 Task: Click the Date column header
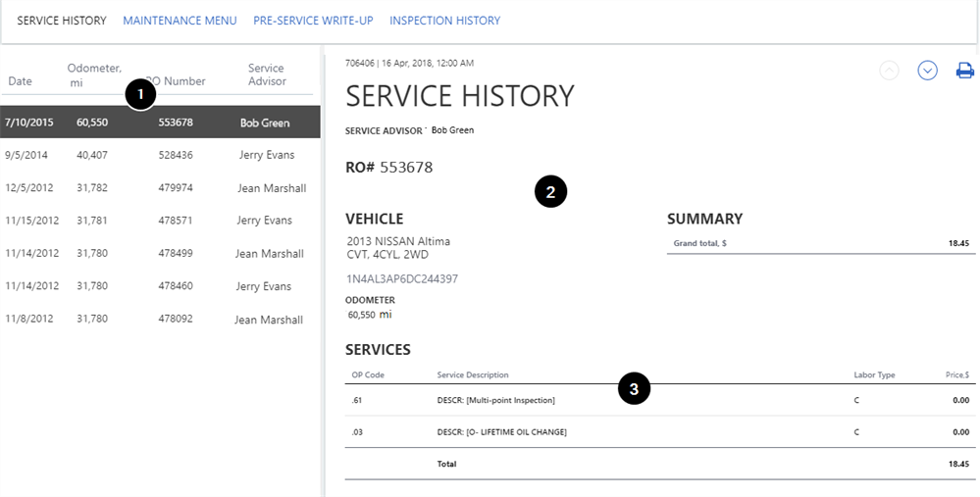[20, 81]
